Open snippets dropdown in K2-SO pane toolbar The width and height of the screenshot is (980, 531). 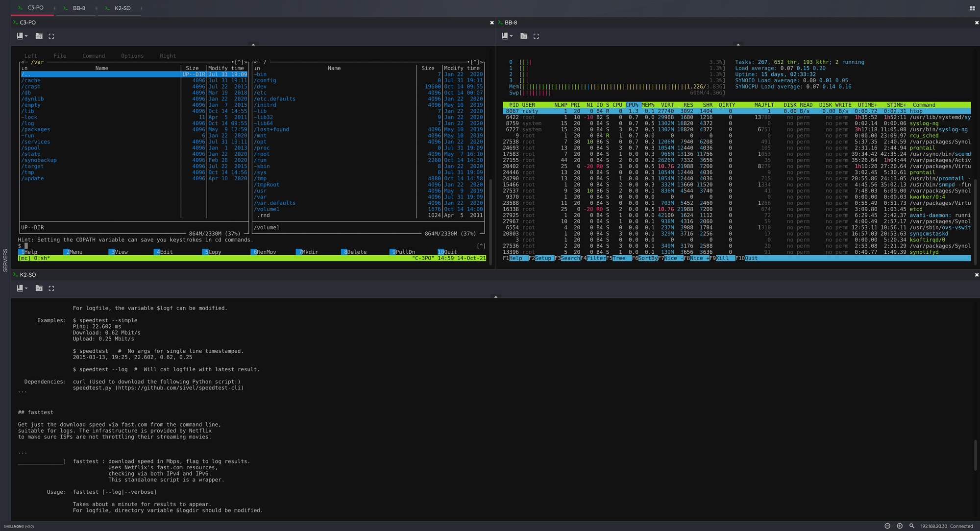(22, 288)
